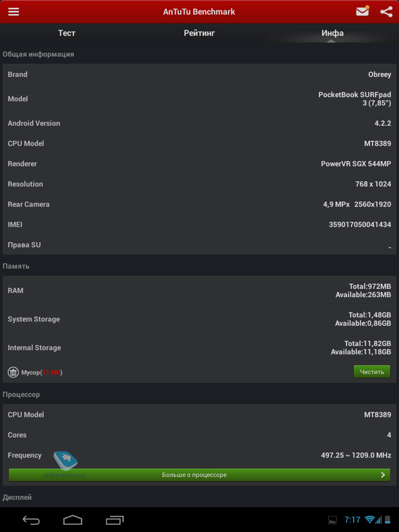This screenshot has height=532, width=399.
Task: Tap the battery status icon
Action: click(x=387, y=520)
